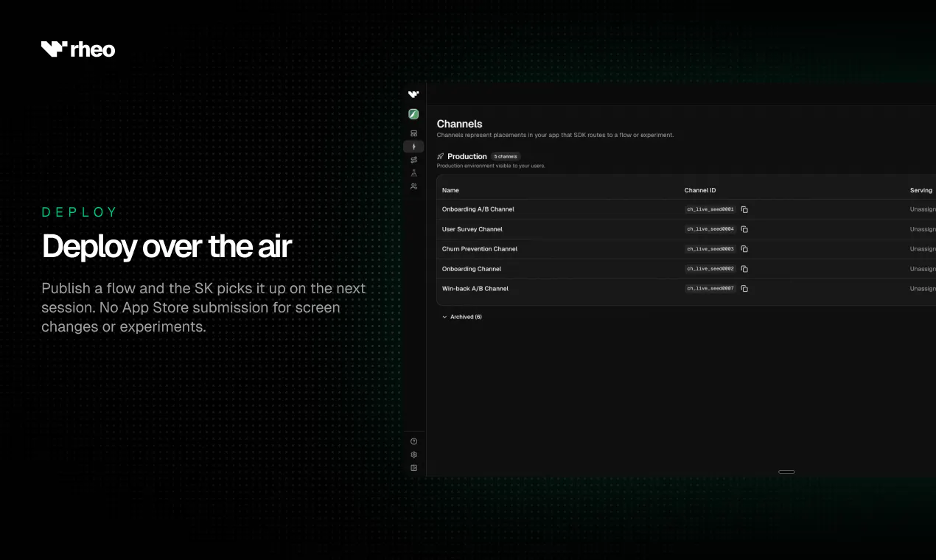Click the ch_live_seed0004 ID badge
This screenshot has width=936, height=560.
(x=710, y=229)
